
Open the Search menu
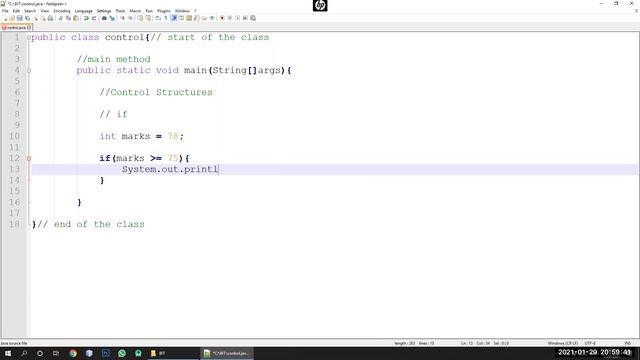30,11
